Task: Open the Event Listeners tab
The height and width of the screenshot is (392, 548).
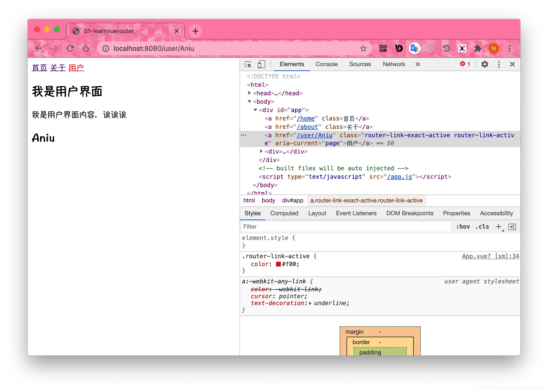Action: pos(356,213)
